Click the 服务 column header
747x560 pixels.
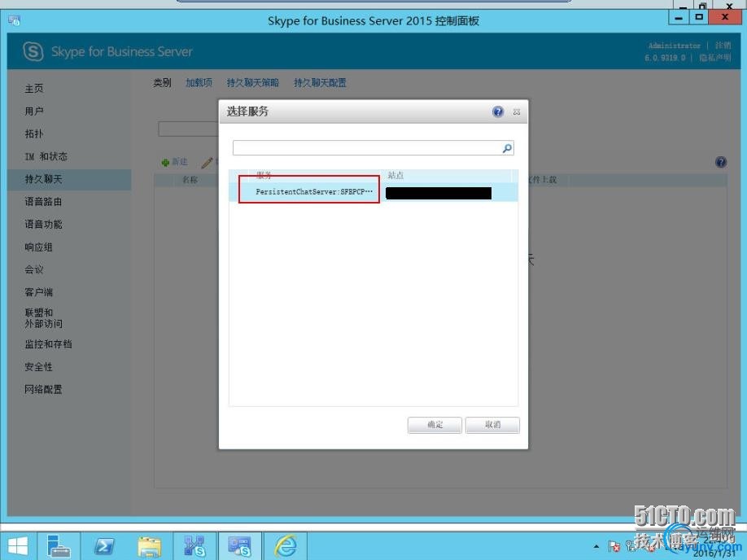264,175
